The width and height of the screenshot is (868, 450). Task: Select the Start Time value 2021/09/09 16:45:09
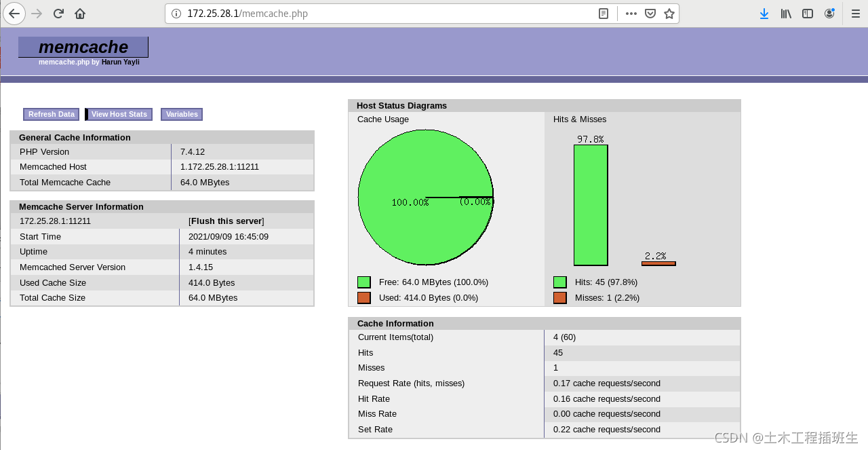click(229, 237)
